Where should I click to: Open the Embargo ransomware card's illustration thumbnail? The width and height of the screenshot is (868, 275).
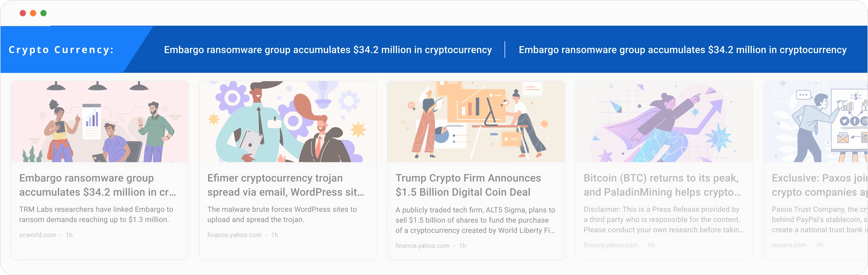pyautogui.click(x=100, y=121)
